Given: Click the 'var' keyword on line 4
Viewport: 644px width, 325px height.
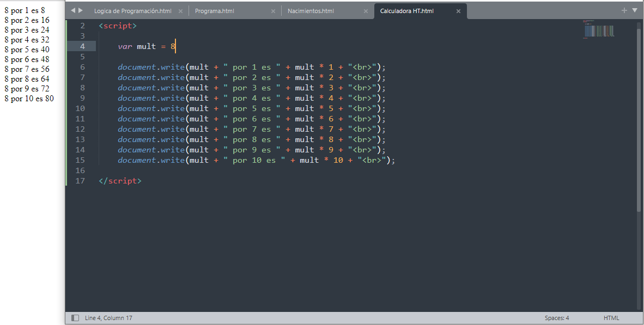Looking at the screenshot, I should [125, 46].
